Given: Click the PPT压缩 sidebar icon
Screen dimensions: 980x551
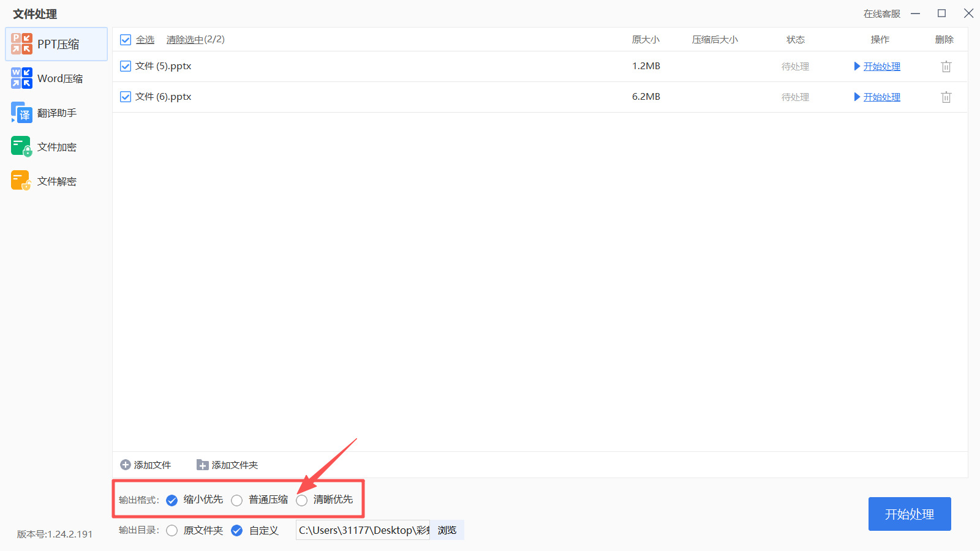Looking at the screenshot, I should coord(21,44).
